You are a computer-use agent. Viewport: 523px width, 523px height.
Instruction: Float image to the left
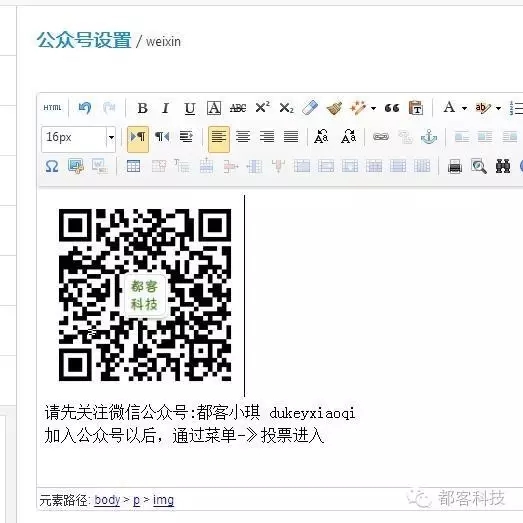tap(485, 137)
